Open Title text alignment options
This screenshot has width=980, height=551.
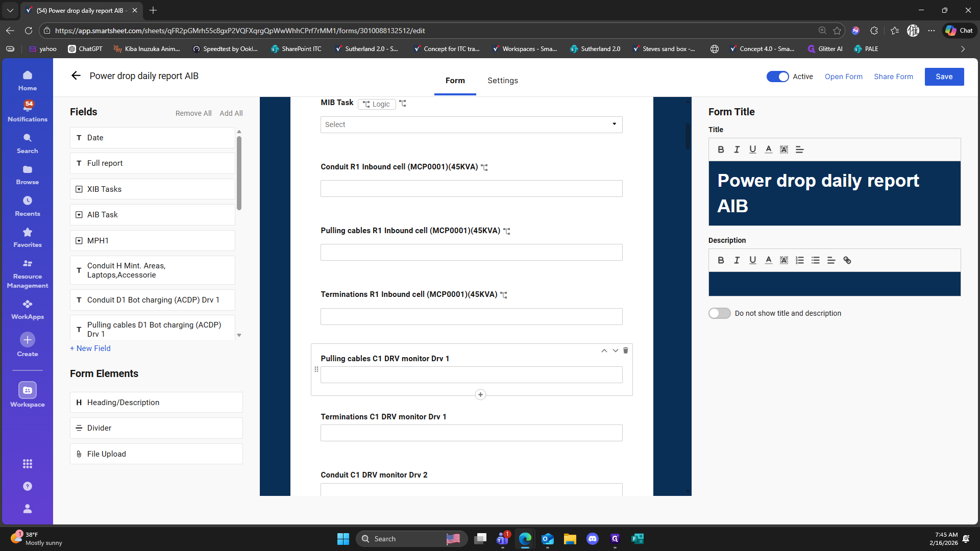[799, 149]
